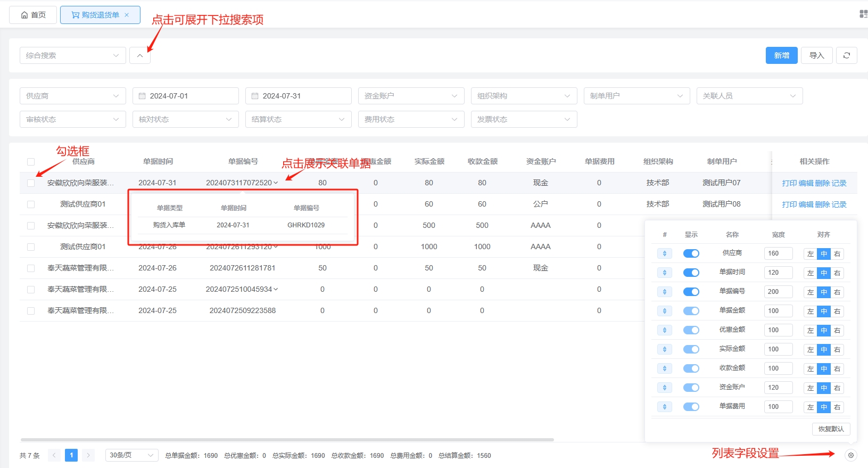
Task: Click 恢复默认 in field settings
Action: pos(831,429)
